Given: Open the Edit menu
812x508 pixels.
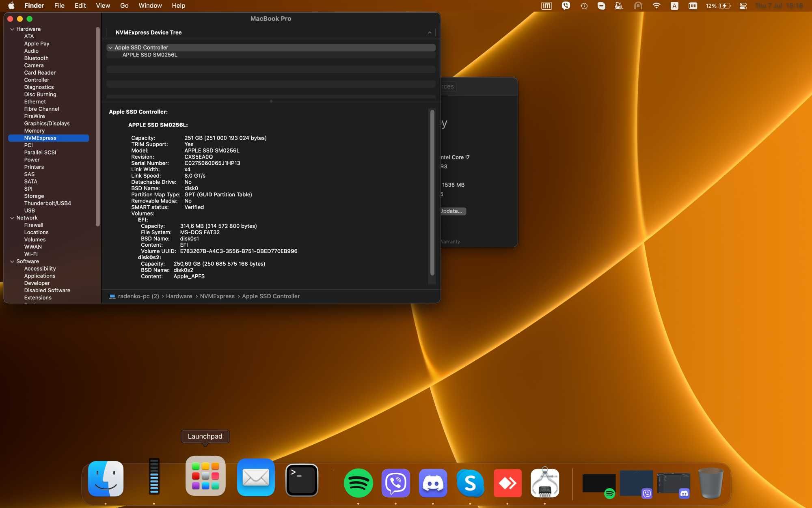Looking at the screenshot, I should (x=80, y=6).
